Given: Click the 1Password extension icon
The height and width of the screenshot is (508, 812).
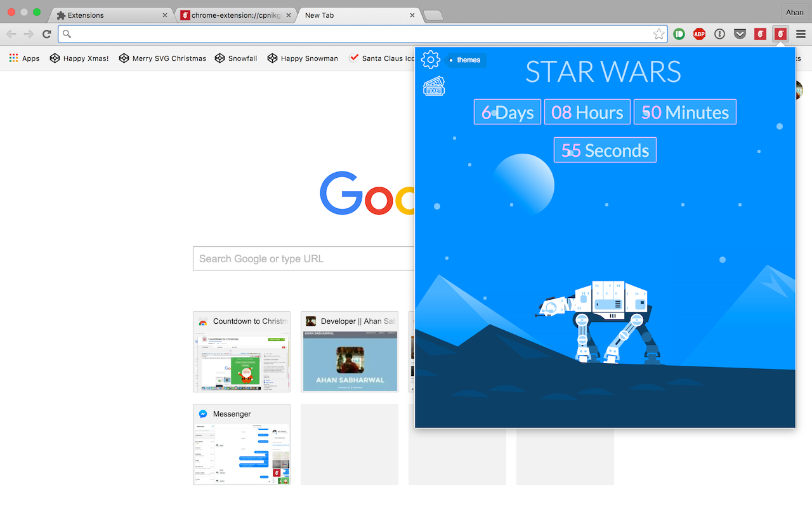Looking at the screenshot, I should click(720, 34).
